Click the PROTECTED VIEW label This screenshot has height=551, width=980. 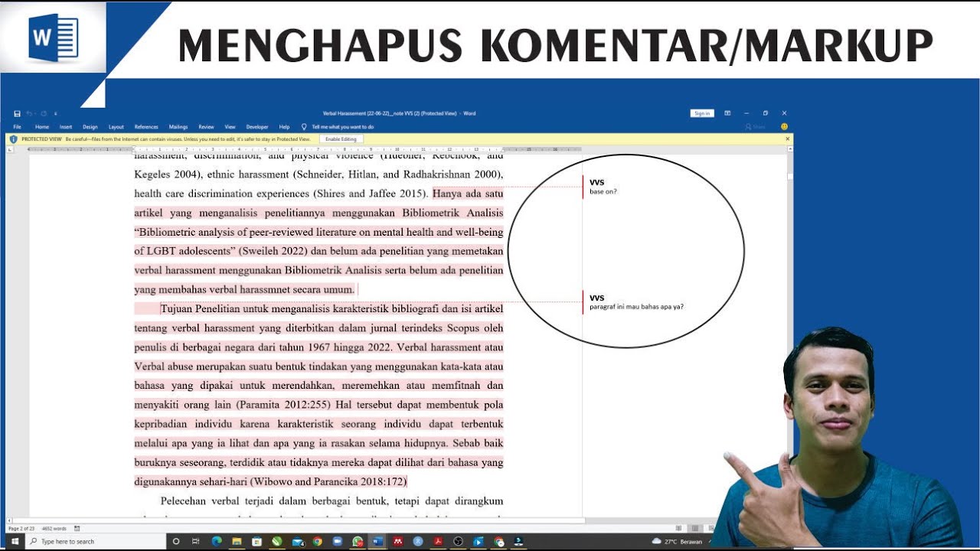pyautogui.click(x=41, y=139)
